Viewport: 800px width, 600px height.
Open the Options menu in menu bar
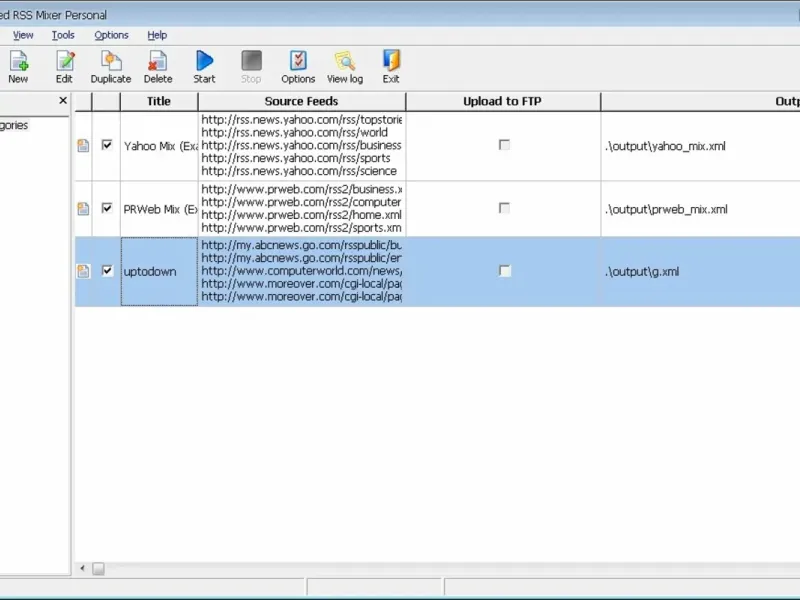point(111,35)
